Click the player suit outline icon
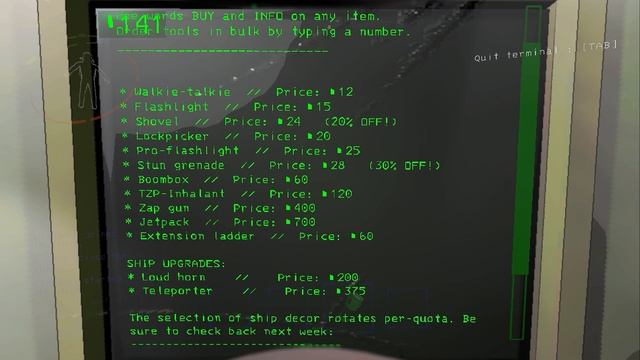Screen dimensions: 640x360 pos(84,80)
